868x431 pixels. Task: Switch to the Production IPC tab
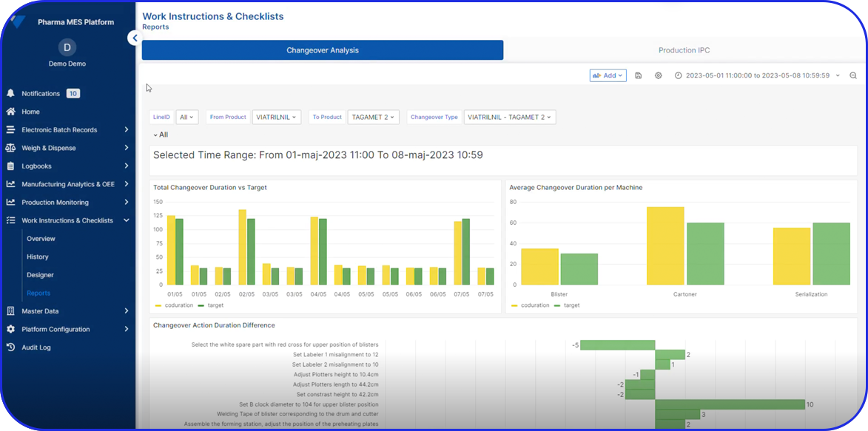684,50
